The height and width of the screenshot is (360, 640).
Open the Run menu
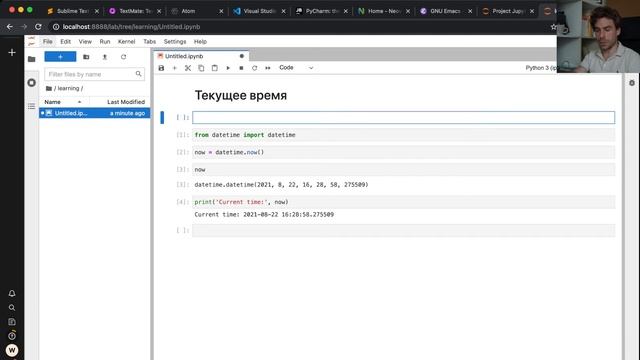tap(105, 42)
